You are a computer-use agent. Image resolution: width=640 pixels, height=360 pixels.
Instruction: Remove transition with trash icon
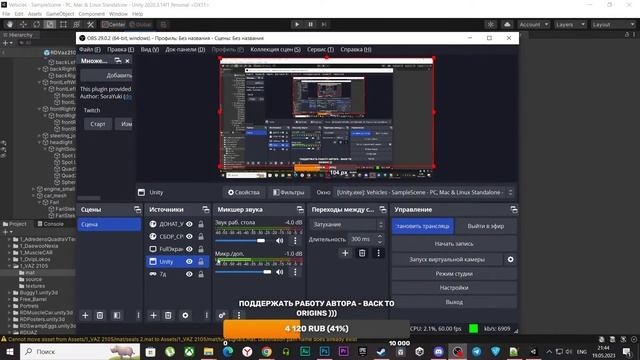(362, 253)
